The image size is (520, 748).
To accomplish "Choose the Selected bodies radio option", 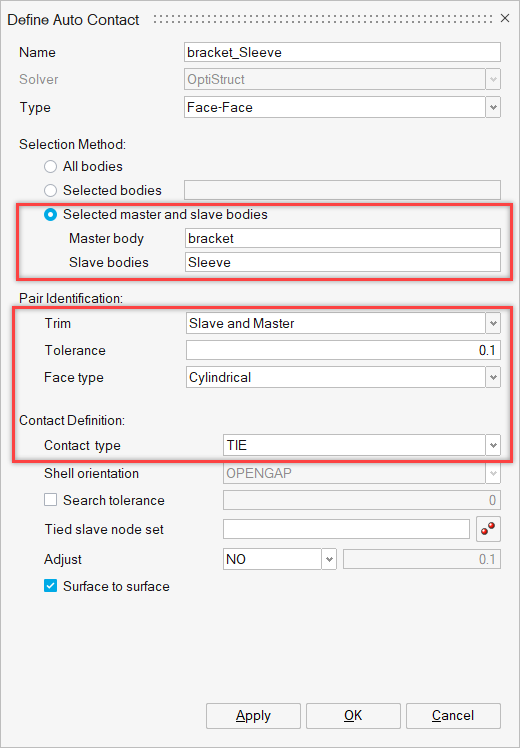I will pos(50,190).
